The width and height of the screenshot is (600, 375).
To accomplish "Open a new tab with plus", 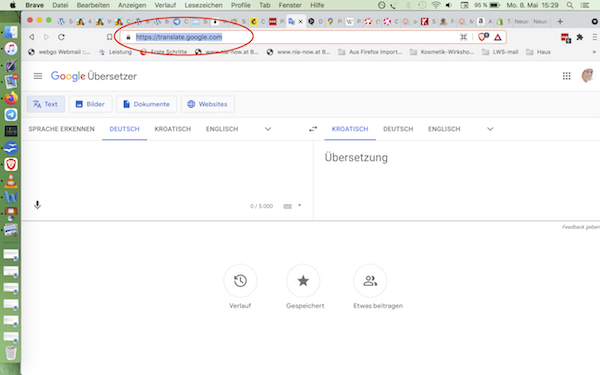I will point(560,21).
